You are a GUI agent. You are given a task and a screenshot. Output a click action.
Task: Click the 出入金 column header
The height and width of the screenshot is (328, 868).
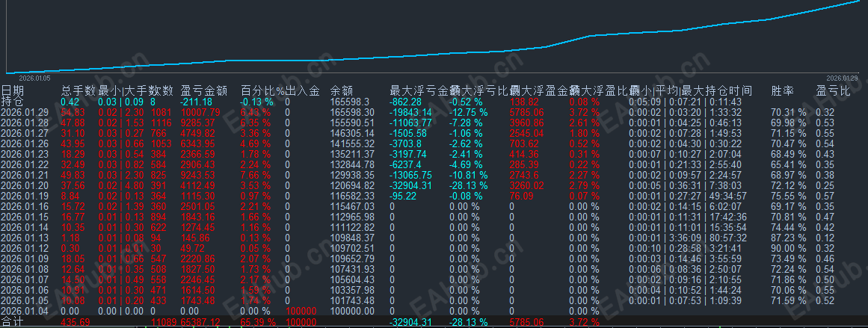click(302, 90)
